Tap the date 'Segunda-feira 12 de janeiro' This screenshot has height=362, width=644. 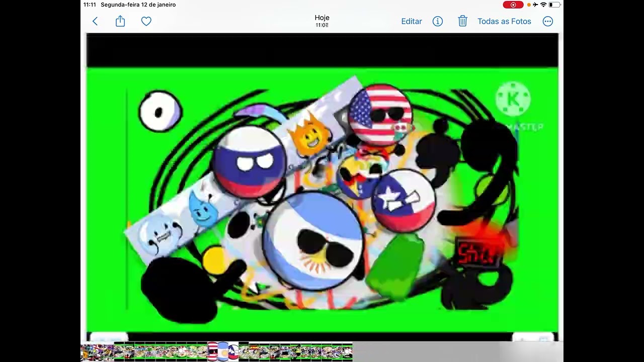(138, 5)
